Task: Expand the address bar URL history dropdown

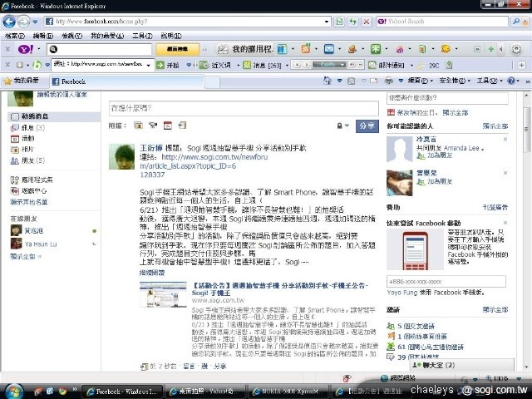Action: [327, 22]
